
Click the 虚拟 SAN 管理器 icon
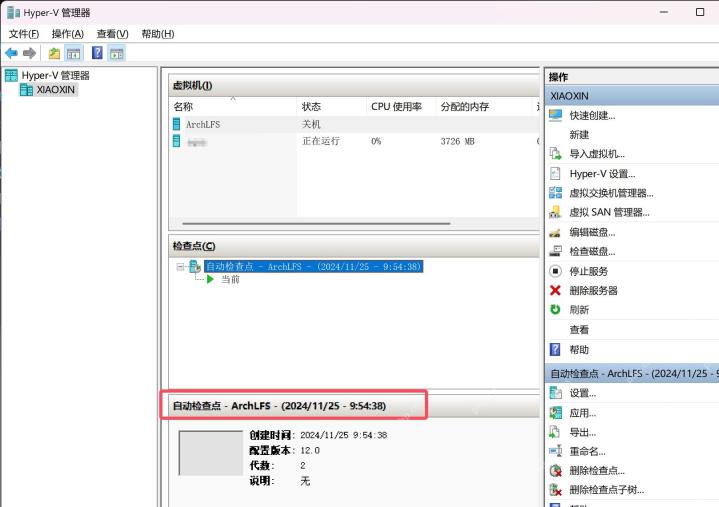555,212
